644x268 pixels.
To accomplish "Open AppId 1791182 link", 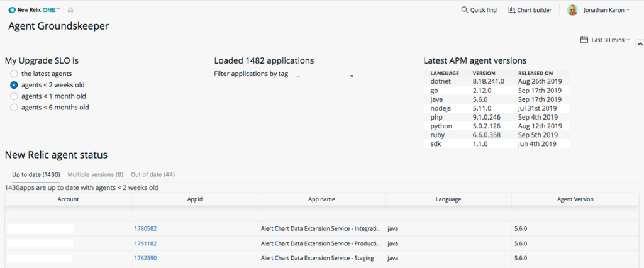I will click(145, 243).
